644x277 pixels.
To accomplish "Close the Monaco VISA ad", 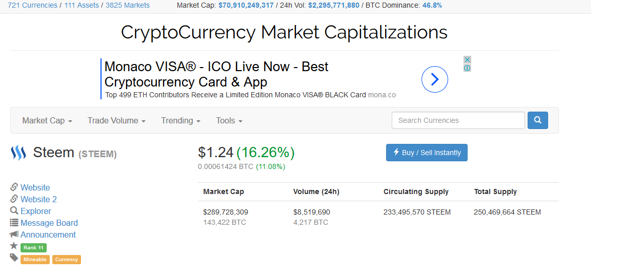I will coord(467,60).
